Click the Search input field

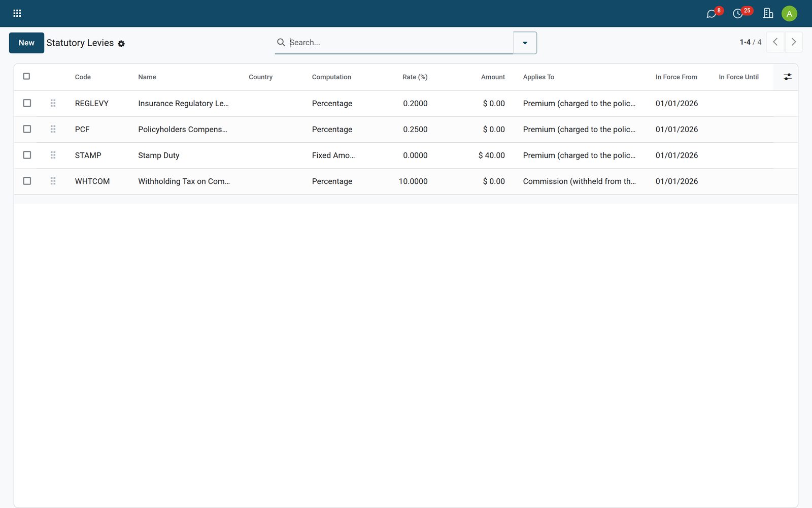pos(400,43)
